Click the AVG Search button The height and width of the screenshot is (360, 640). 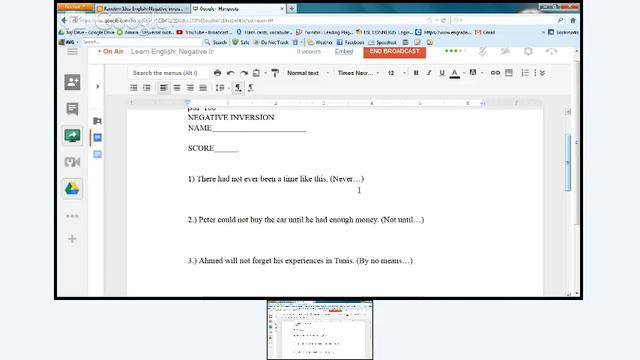pyautogui.click(x=215, y=42)
